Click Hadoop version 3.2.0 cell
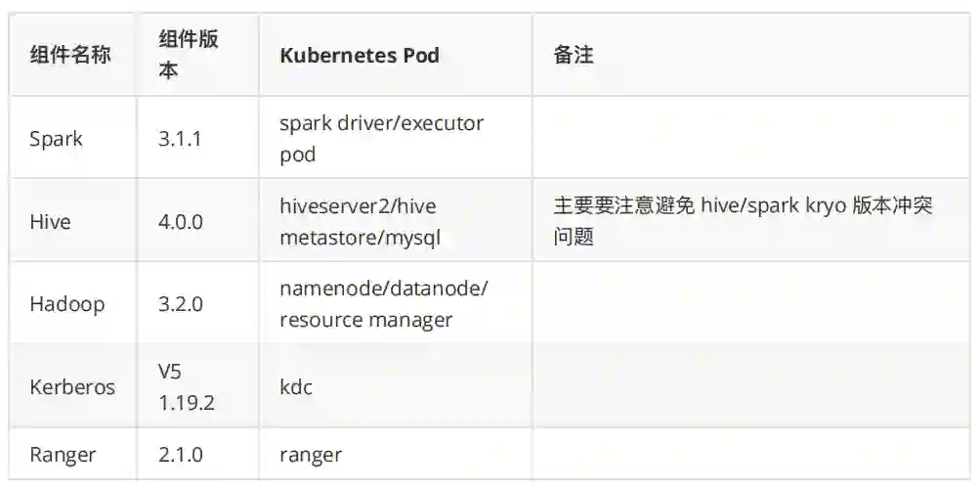This screenshot has width=980, height=490. pos(181,303)
